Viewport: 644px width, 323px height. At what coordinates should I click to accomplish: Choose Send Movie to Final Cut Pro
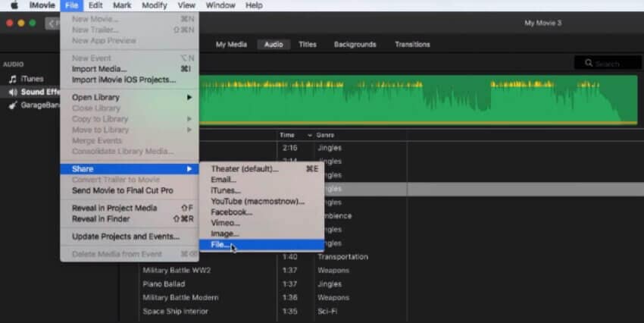coord(130,190)
